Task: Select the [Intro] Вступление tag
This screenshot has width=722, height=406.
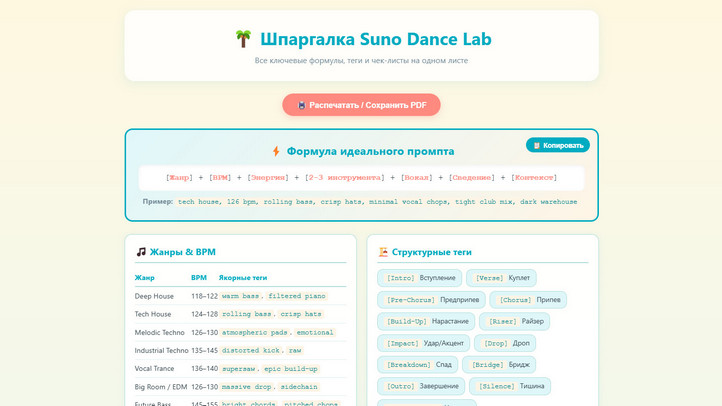Action: (419, 278)
